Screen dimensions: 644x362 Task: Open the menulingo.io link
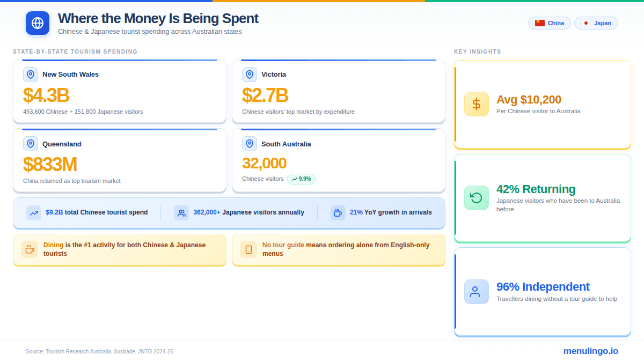590,351
